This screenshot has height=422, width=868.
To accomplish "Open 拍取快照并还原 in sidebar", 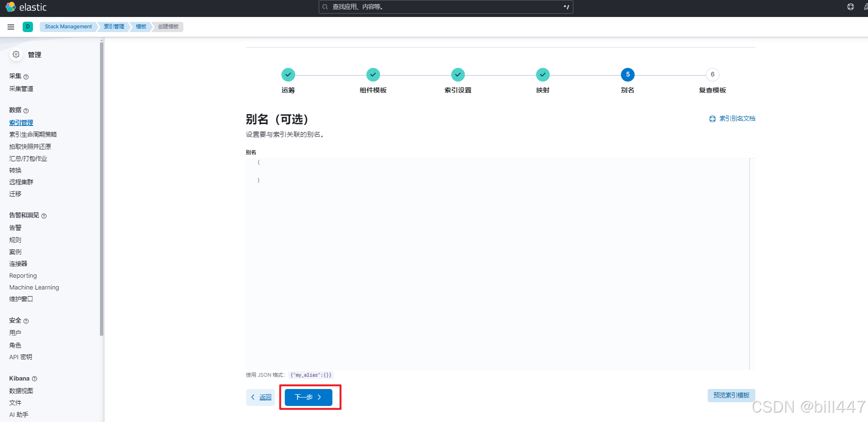I will coord(30,147).
